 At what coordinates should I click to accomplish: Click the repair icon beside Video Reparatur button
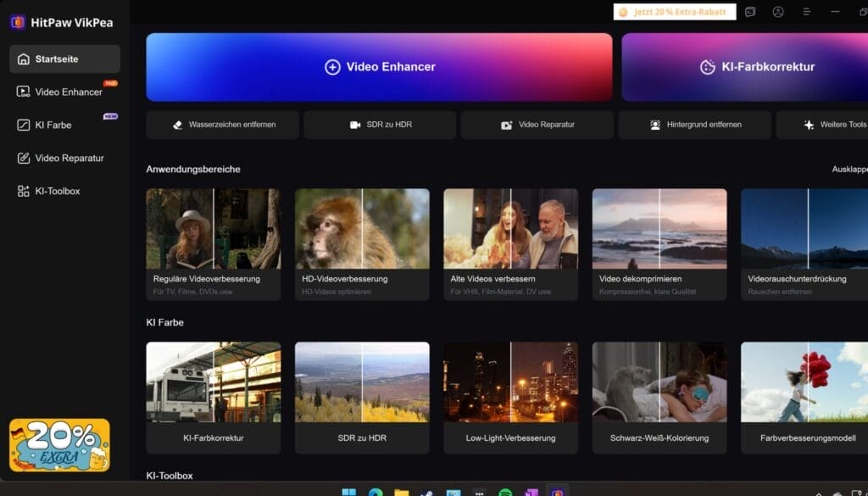click(x=506, y=125)
